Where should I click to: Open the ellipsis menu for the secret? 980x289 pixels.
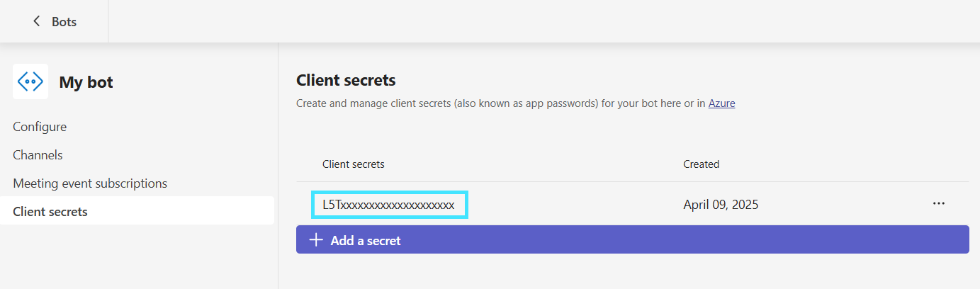coord(939,204)
